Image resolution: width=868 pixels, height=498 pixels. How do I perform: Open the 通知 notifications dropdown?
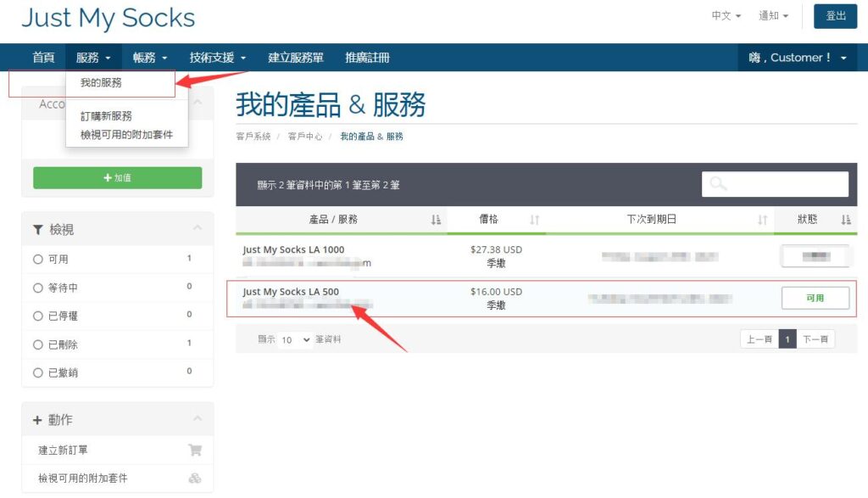(x=773, y=15)
